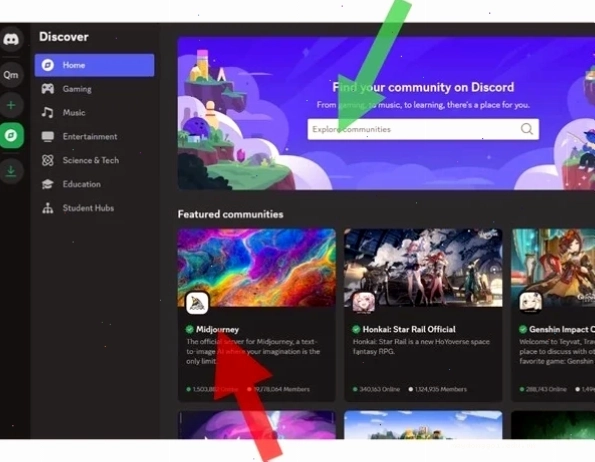Open blue-sky blocky banner card below Honkai
Image resolution: width=595 pixels, height=462 pixels.
423,425
